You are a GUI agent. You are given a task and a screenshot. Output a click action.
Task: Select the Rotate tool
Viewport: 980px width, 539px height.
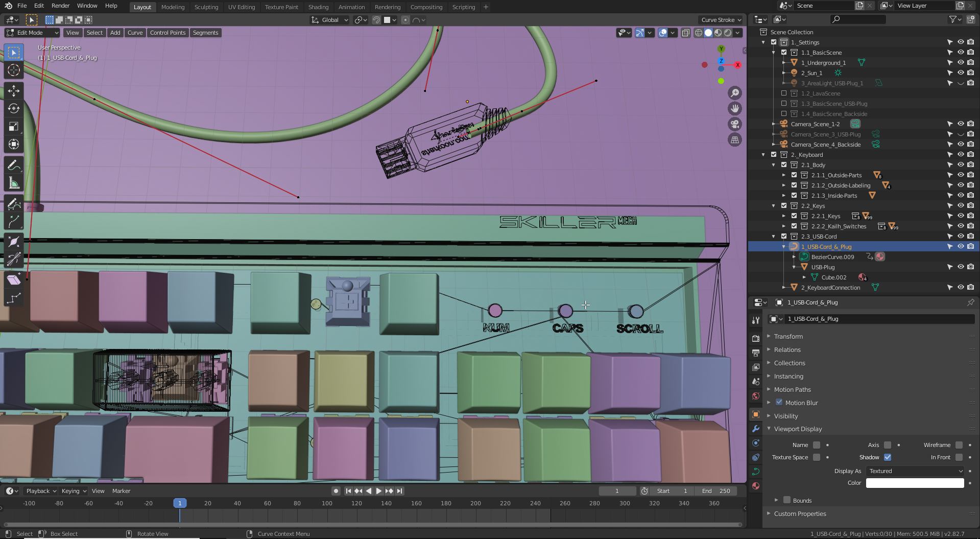click(x=14, y=109)
